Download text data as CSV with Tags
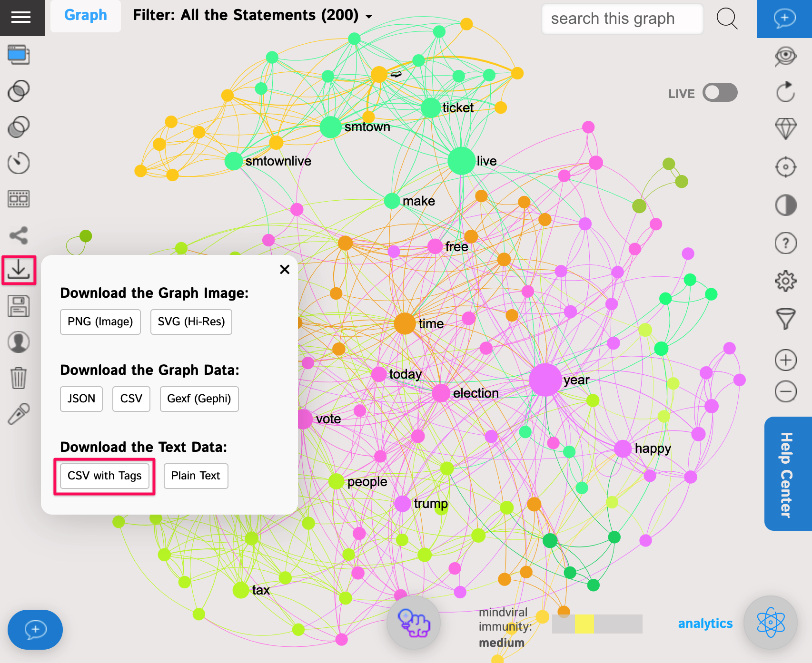 click(104, 476)
